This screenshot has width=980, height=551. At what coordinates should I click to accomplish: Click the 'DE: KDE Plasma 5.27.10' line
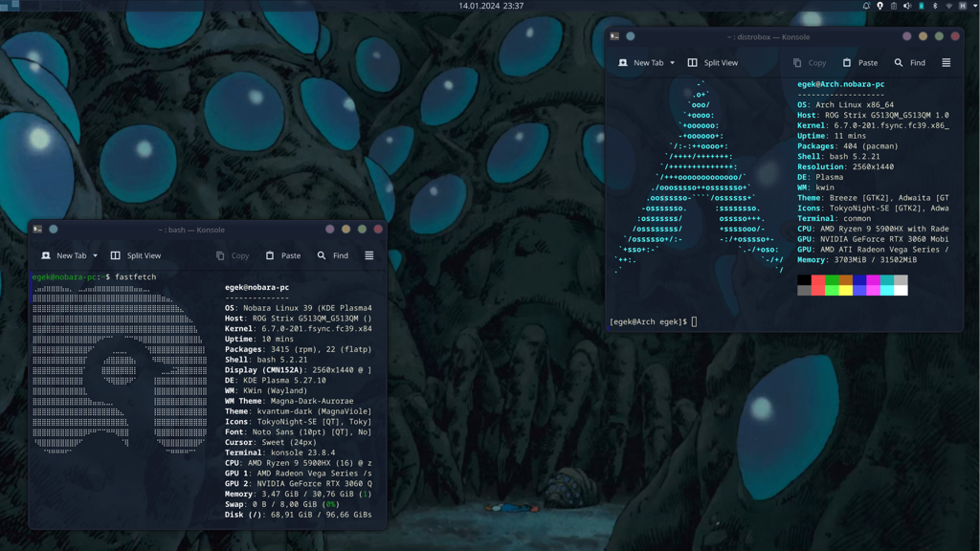pyautogui.click(x=275, y=381)
